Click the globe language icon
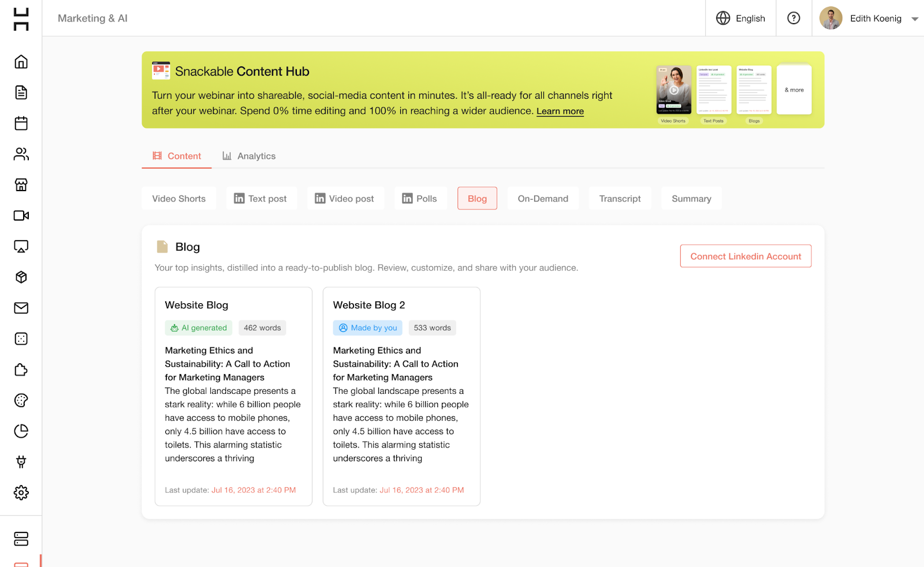This screenshot has height=567, width=924. 723,18
